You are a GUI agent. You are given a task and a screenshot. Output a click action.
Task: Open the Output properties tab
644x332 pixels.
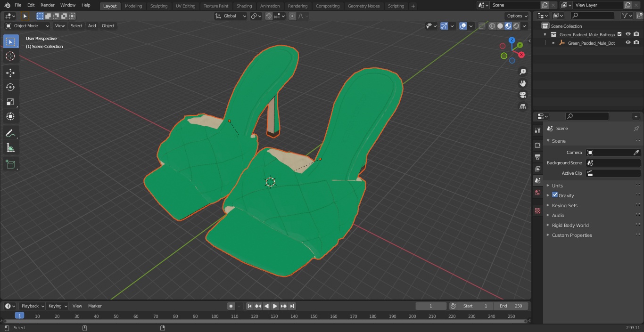pyautogui.click(x=537, y=157)
